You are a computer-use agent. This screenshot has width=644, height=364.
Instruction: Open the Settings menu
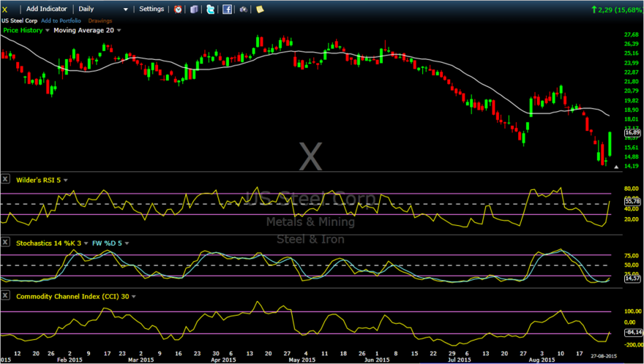click(151, 9)
